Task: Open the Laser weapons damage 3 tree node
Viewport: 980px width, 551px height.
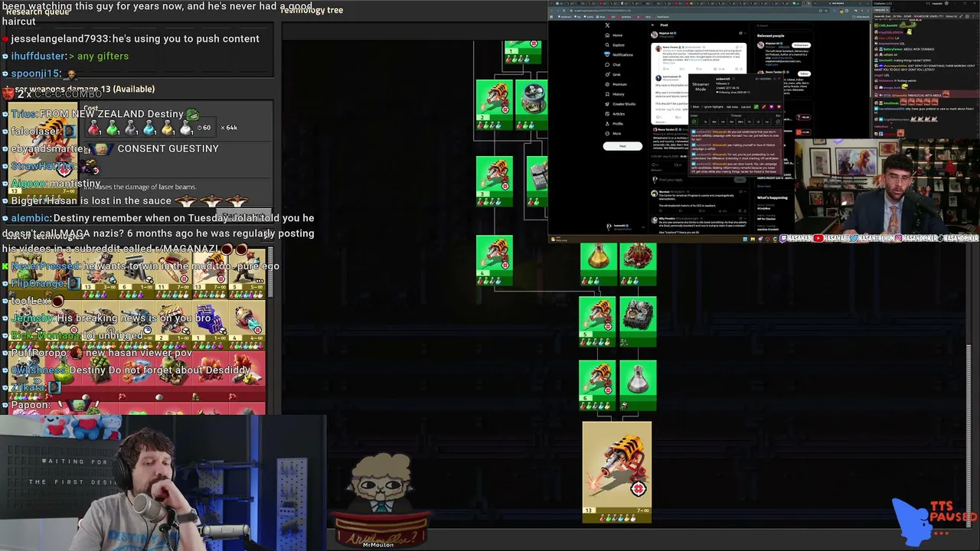Action: pyautogui.click(x=495, y=181)
